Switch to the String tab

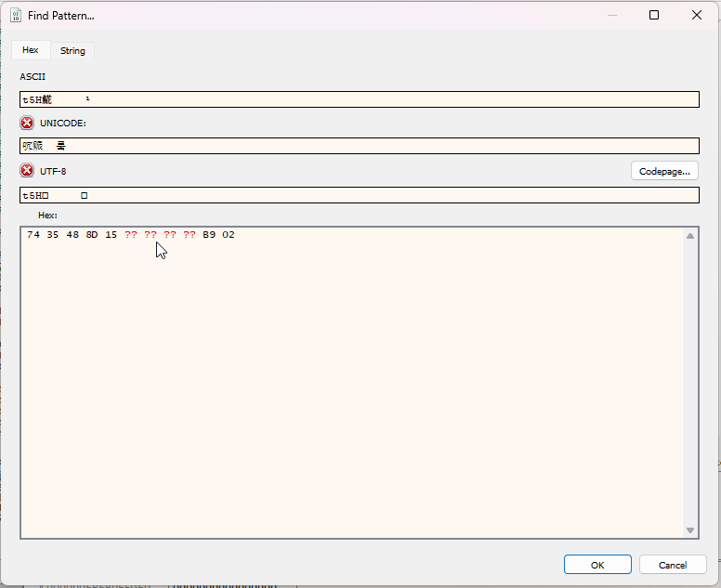(72, 50)
